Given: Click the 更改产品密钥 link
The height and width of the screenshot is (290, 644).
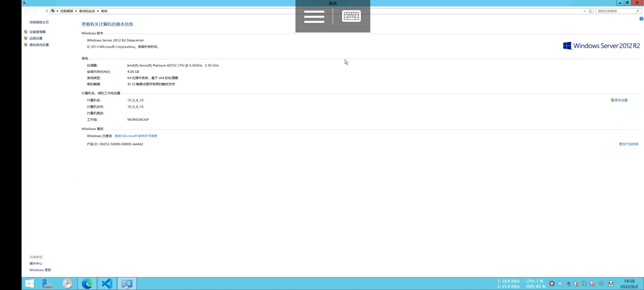Looking at the screenshot, I should 629,144.
